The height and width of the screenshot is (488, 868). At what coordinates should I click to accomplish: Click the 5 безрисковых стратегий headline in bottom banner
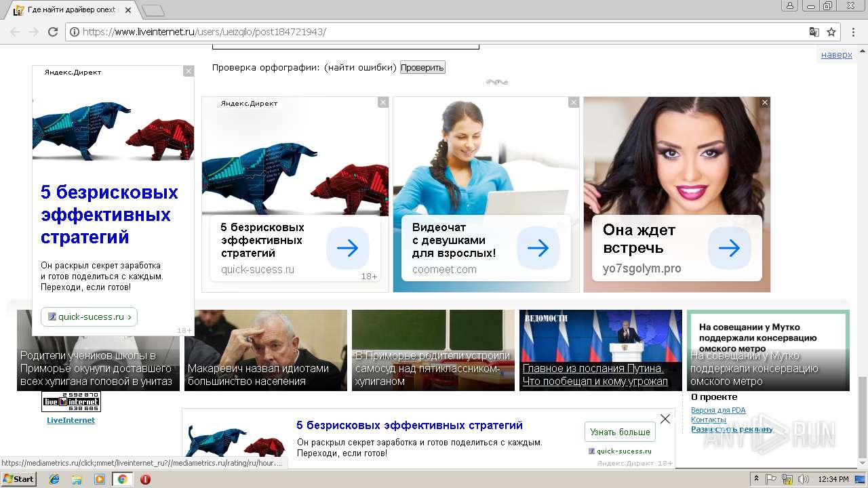410,426
